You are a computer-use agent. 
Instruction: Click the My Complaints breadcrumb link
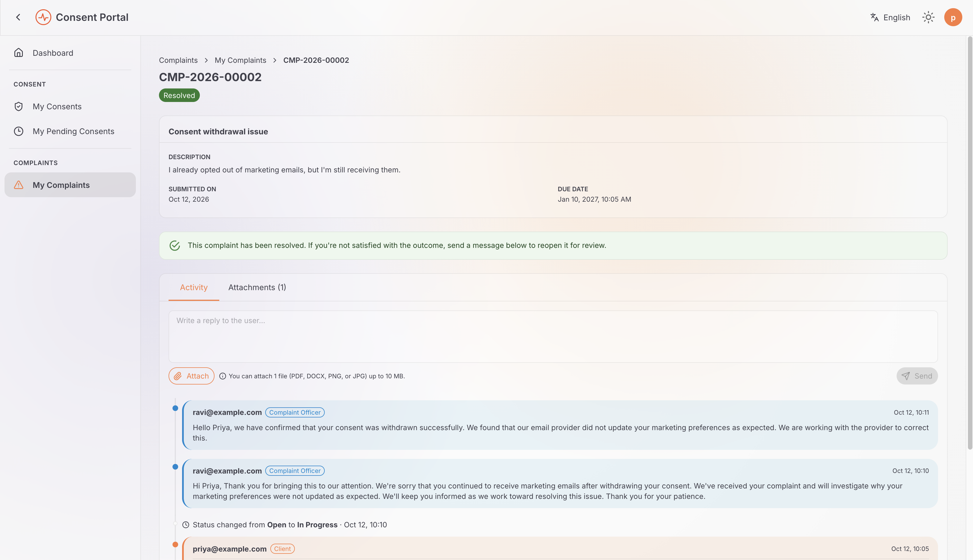pyautogui.click(x=240, y=60)
